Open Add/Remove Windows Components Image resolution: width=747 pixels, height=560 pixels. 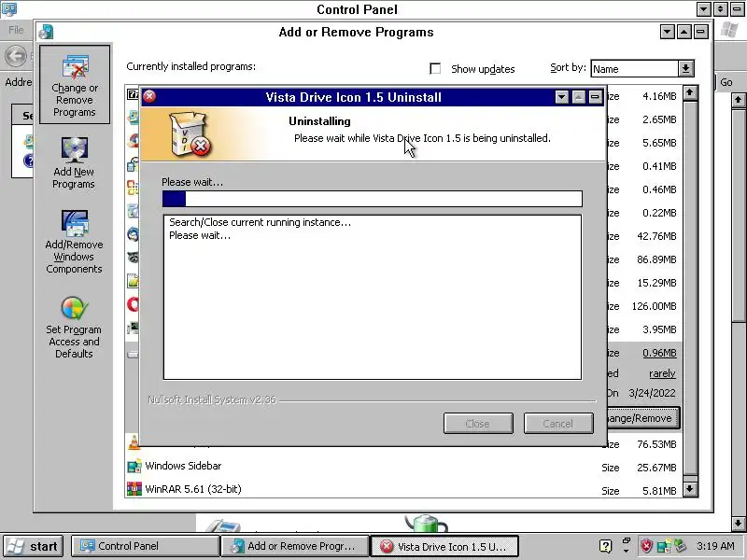pos(74,242)
